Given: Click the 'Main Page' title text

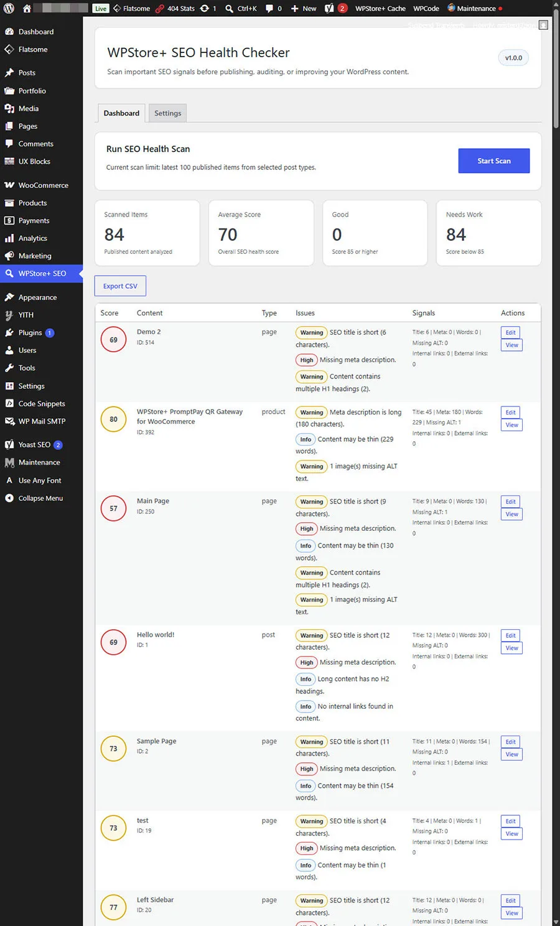Looking at the screenshot, I should [153, 501].
